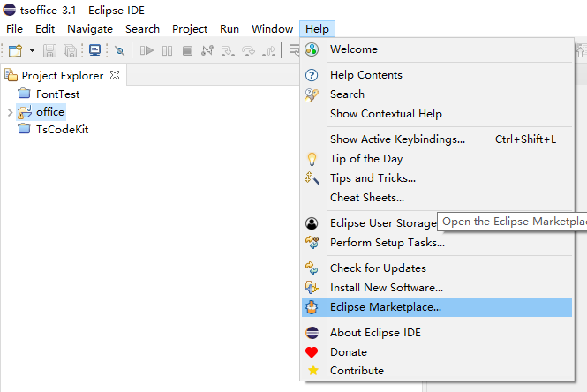Choose Eclipse Marketplace
Viewport: 587px width, 392px height.
(437, 307)
